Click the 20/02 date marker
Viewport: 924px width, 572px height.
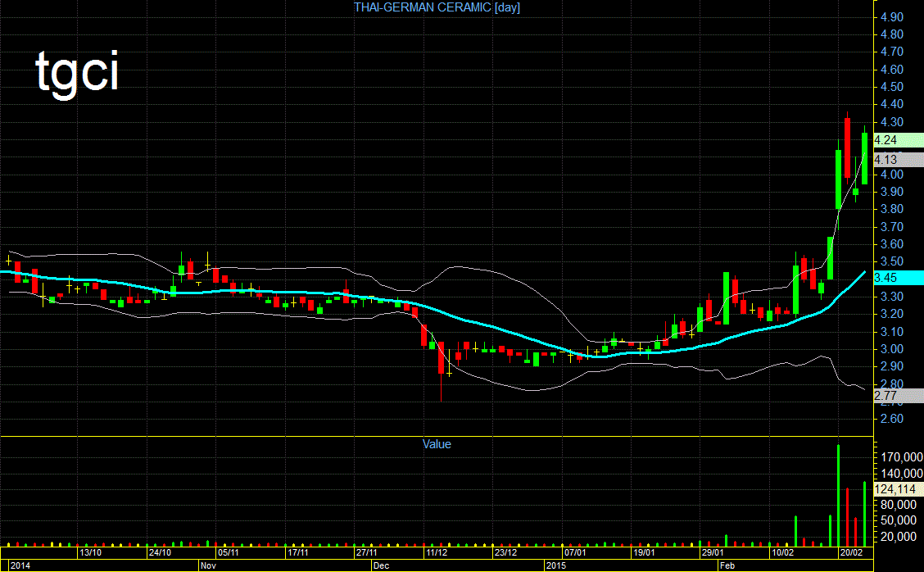(852, 552)
